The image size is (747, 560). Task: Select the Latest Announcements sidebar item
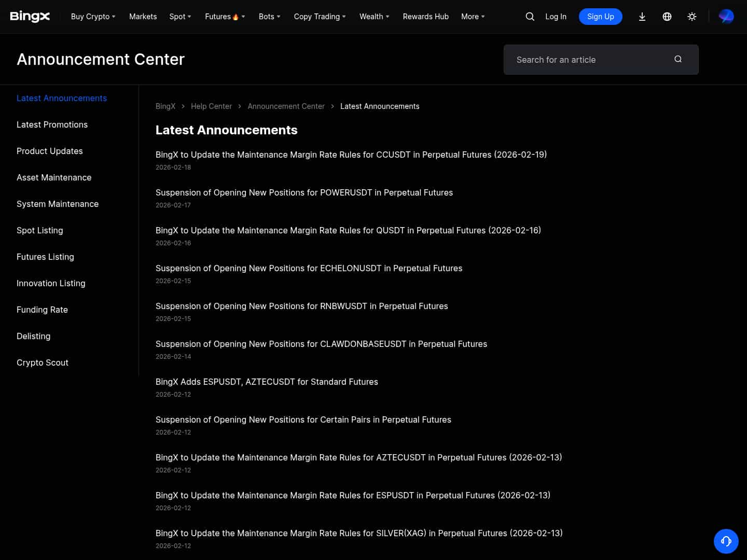[x=61, y=98]
